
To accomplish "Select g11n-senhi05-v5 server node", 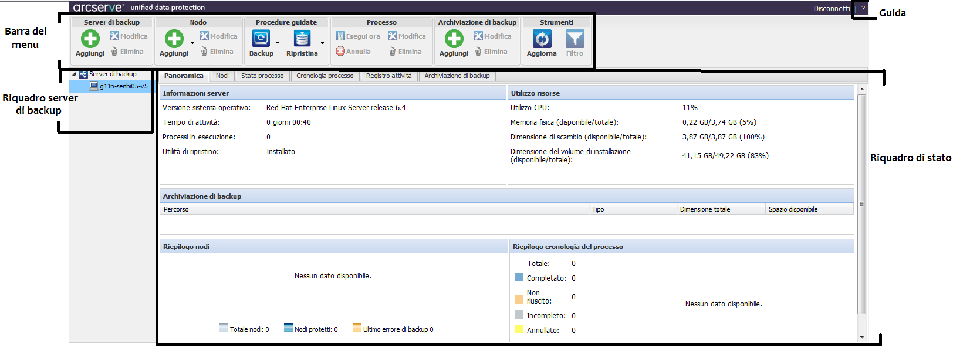I will [x=123, y=86].
